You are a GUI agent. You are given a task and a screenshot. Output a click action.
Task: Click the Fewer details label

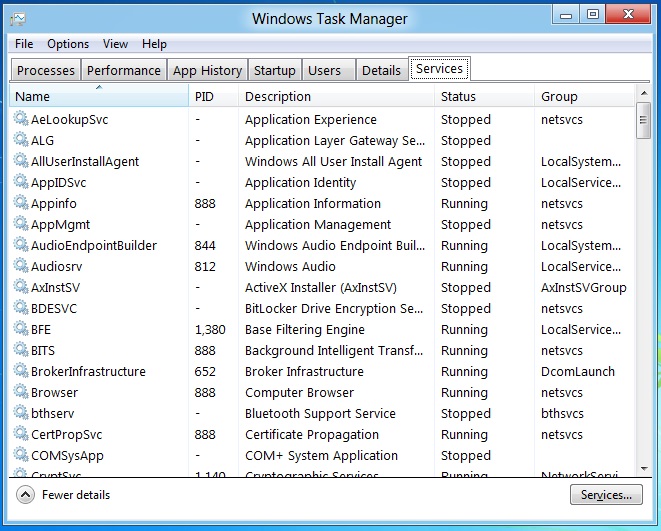pyautogui.click(x=76, y=495)
